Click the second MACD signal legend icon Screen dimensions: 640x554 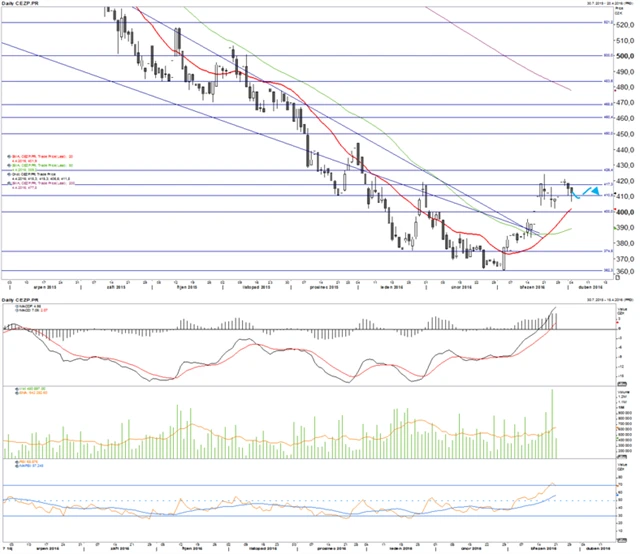pyautogui.click(x=17, y=310)
